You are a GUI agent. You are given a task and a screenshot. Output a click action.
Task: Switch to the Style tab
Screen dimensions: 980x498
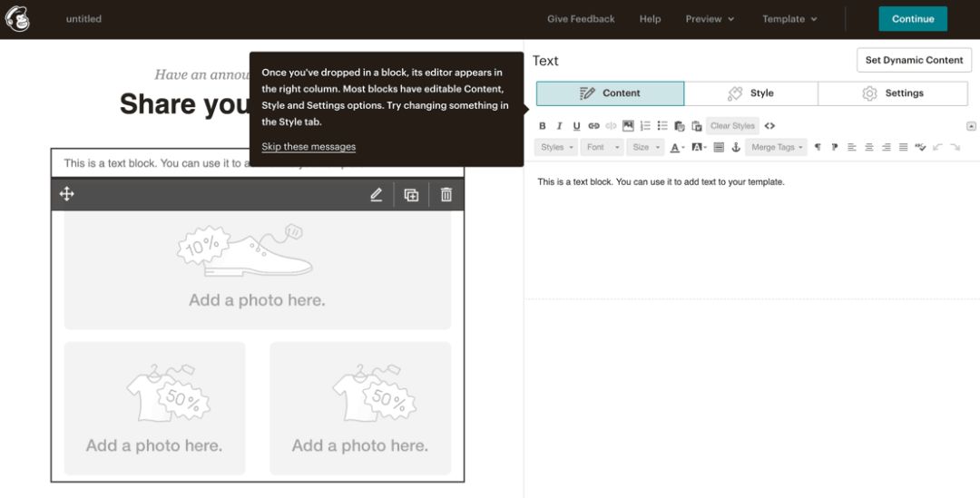pos(750,93)
